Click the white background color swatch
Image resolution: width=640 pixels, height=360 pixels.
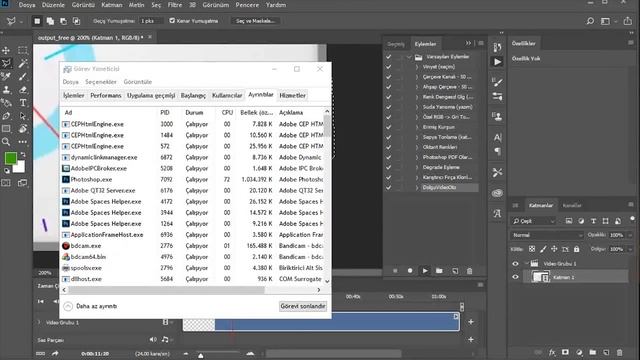20,167
